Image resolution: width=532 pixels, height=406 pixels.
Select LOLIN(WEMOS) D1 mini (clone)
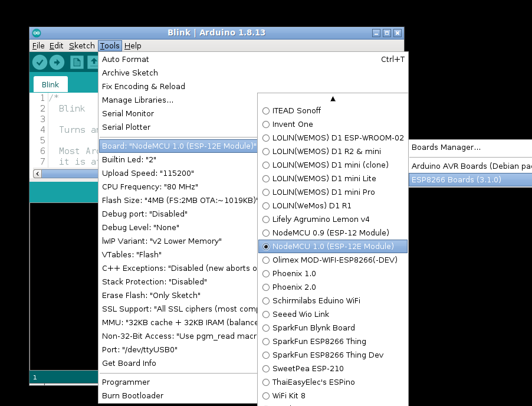point(333,165)
